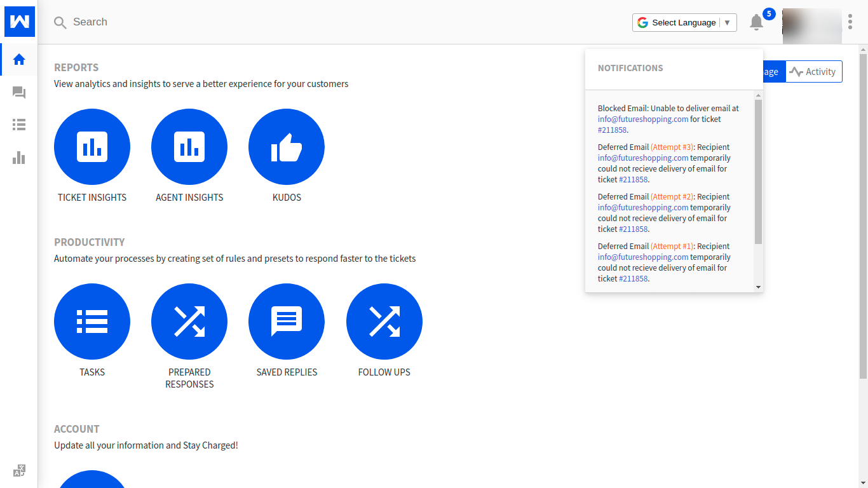This screenshot has height=488, width=868.
Task: Open the blurred user profile area
Action: tap(812, 25)
